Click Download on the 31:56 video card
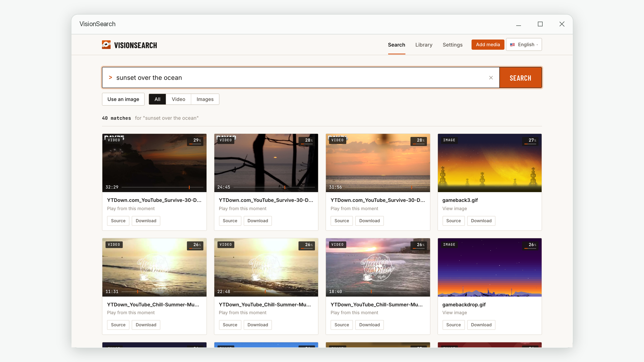644x362 pixels. click(x=369, y=221)
